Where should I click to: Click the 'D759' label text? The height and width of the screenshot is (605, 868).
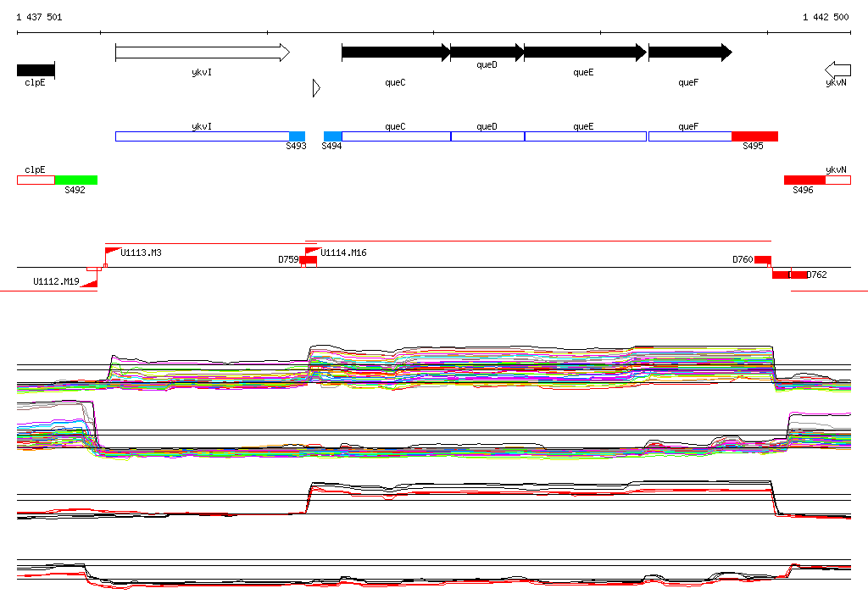point(288,259)
